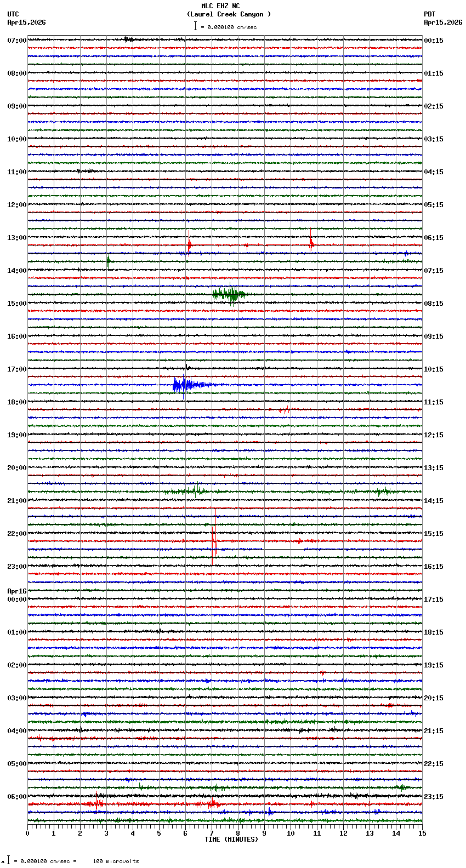The image size is (466, 868).
Task: Click the 14:15 PDT time label
Action: (x=434, y=501)
